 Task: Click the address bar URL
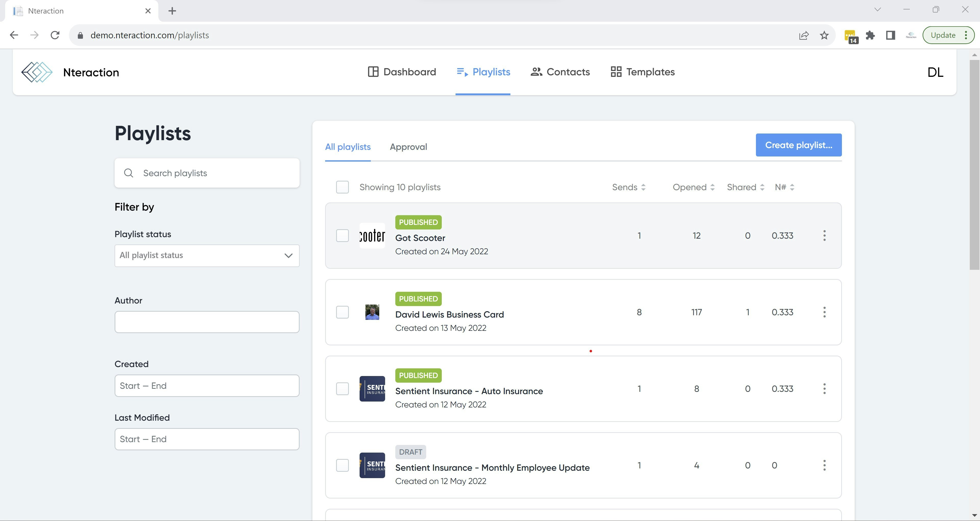[x=150, y=35]
